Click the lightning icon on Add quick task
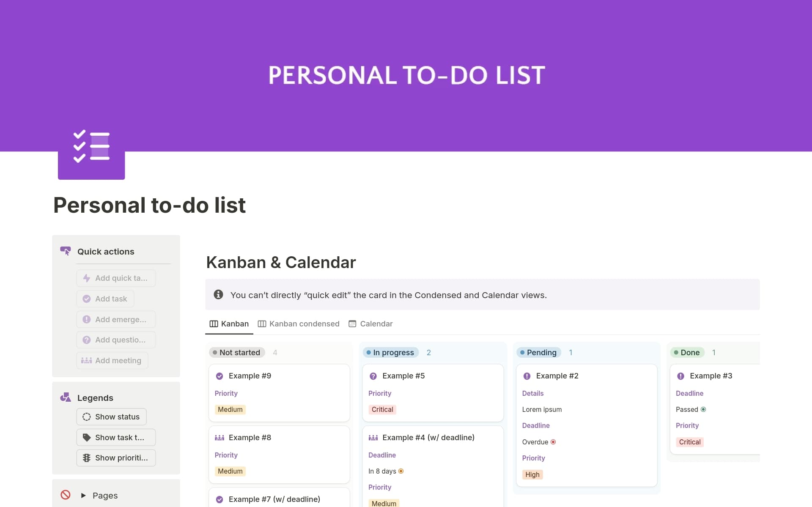Image resolution: width=812 pixels, height=507 pixels. 87,278
